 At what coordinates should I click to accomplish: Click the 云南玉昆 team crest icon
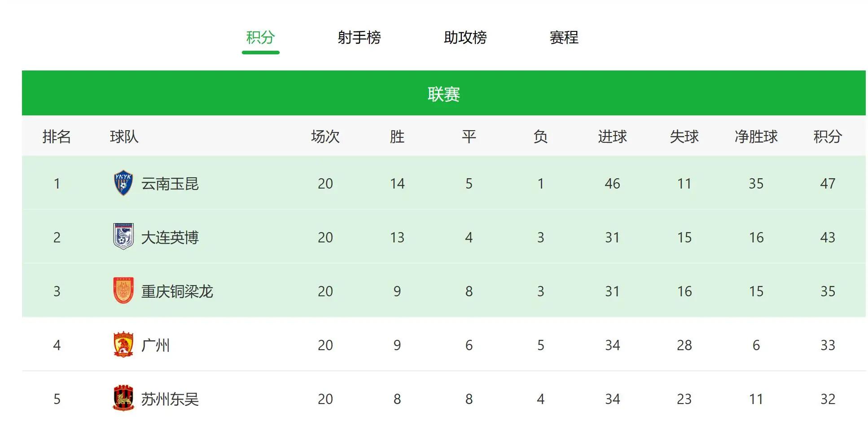pos(123,183)
